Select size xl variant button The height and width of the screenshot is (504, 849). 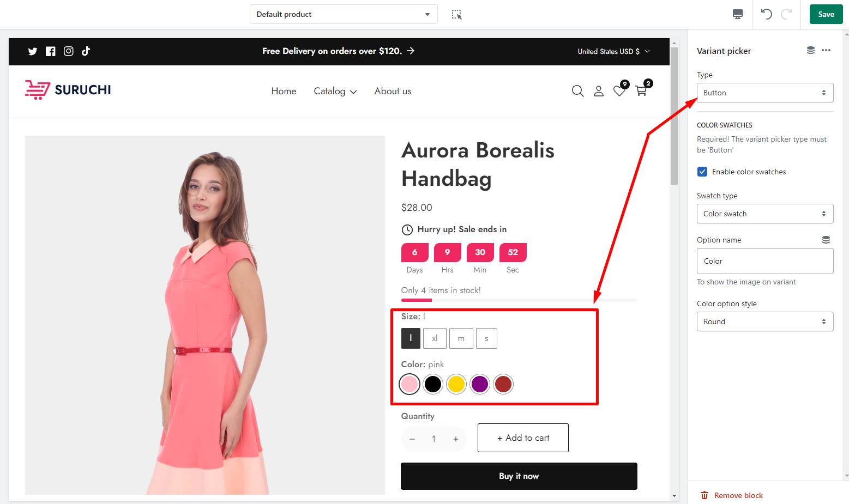[x=435, y=338]
